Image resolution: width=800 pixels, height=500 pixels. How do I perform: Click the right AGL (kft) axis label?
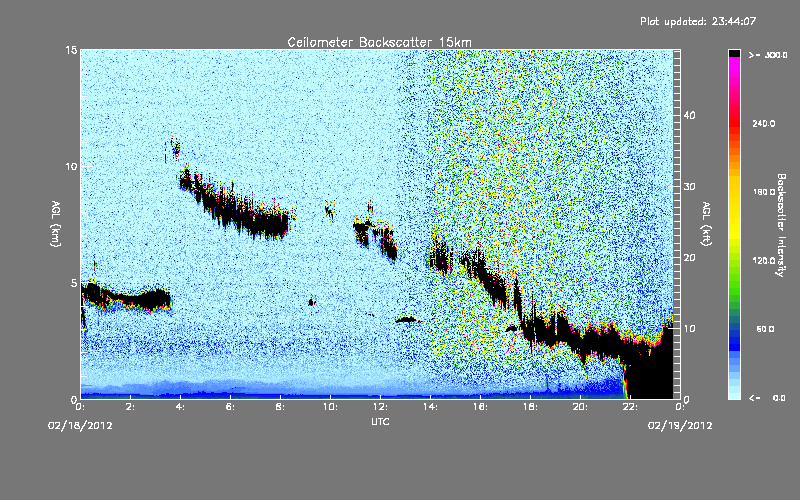pyautogui.click(x=706, y=223)
